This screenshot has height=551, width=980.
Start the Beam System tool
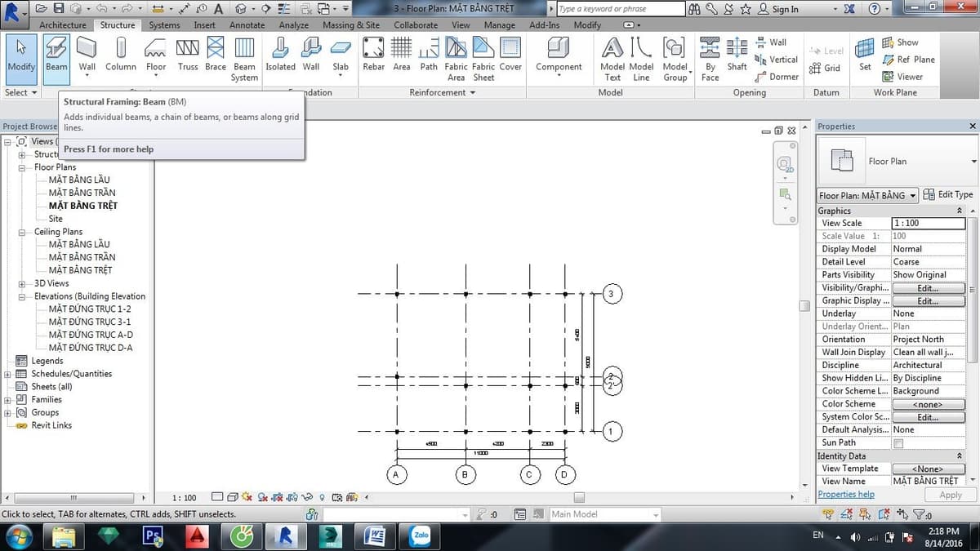point(244,58)
